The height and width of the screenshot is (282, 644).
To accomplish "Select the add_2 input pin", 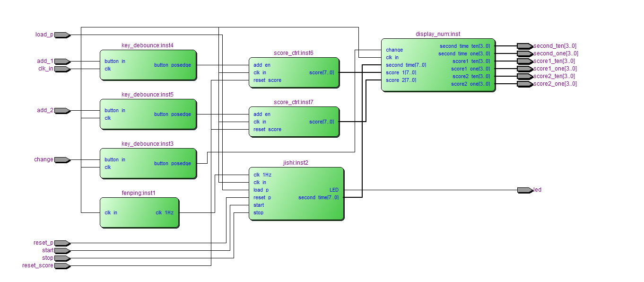I will click(x=62, y=111).
